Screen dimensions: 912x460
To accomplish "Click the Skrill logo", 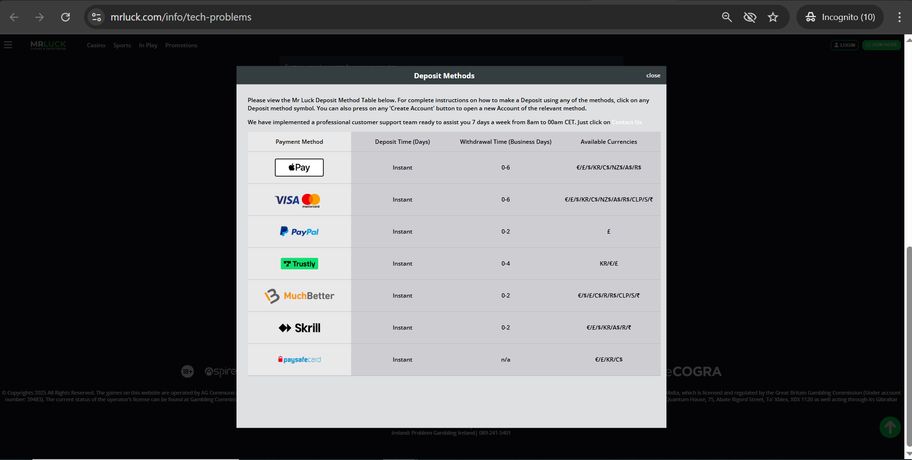I will 299,328.
